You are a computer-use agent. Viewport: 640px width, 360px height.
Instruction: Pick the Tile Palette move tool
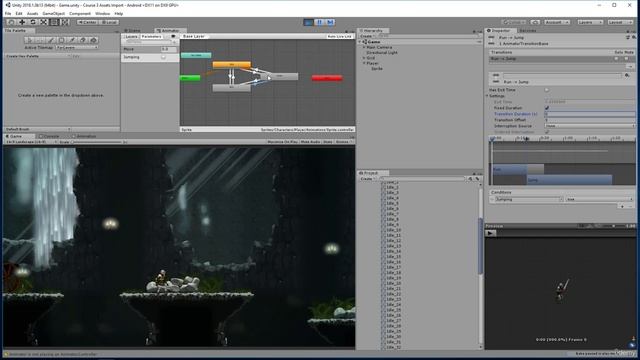[x=40, y=40]
